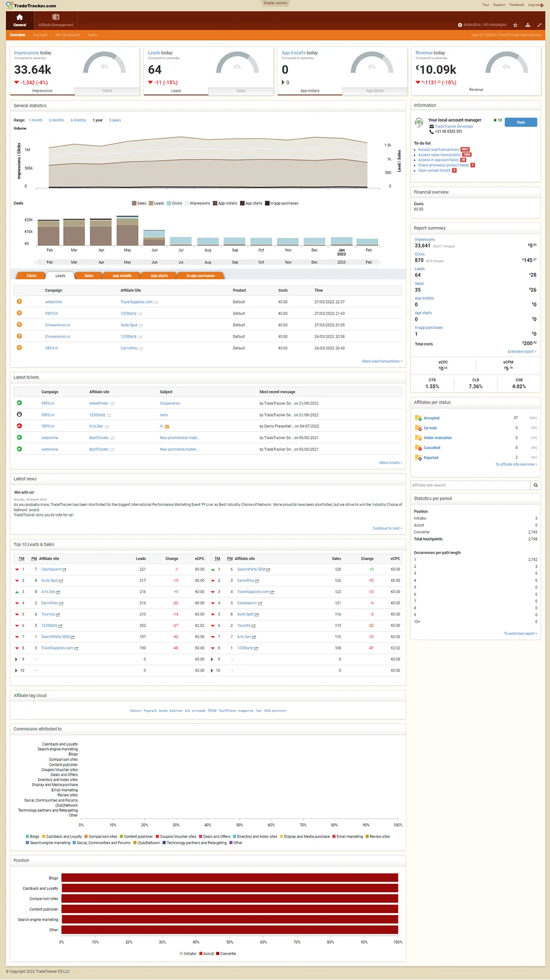Image resolution: width=550 pixels, height=980 pixels.
Task: Click the account manager avatar
Action: [419, 122]
